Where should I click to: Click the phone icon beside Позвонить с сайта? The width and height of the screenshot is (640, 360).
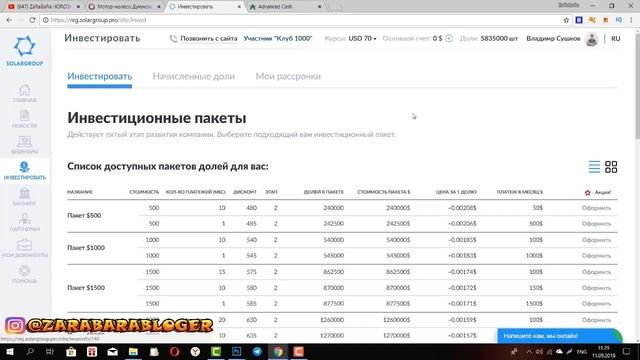tap(173, 38)
